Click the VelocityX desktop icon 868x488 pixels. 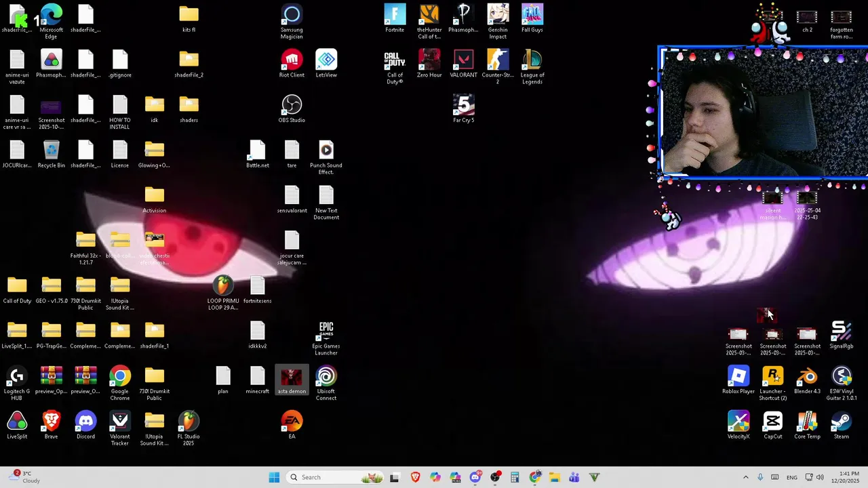tap(738, 425)
